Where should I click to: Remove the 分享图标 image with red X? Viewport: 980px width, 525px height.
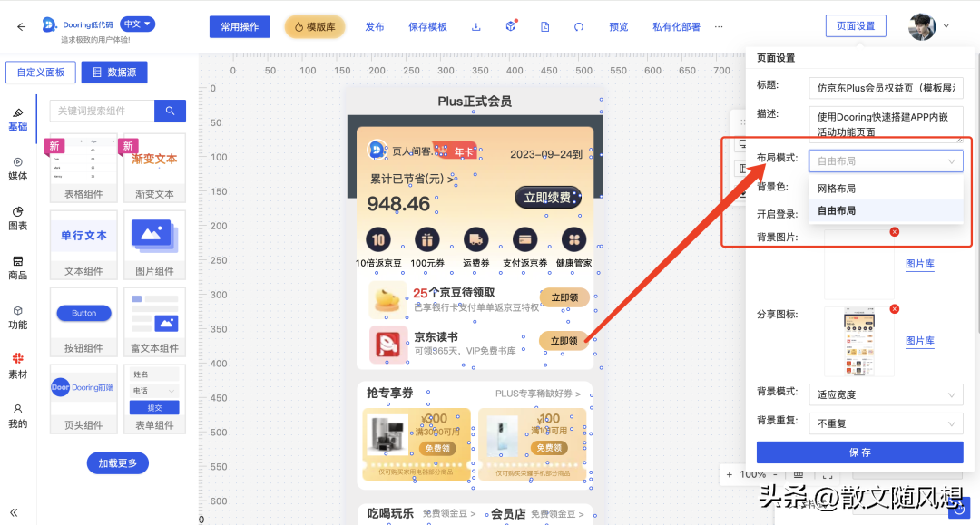tap(895, 309)
